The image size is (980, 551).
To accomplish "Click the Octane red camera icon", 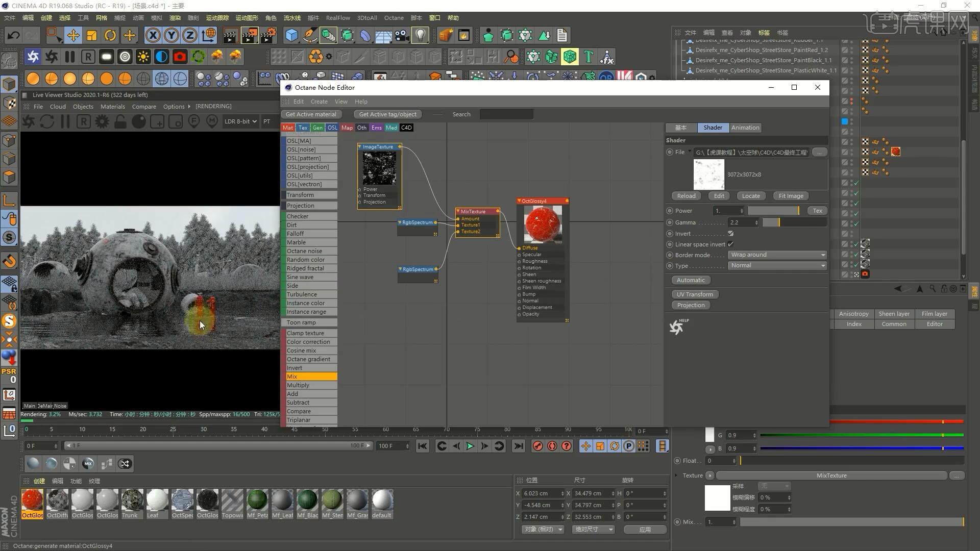I will point(180,57).
